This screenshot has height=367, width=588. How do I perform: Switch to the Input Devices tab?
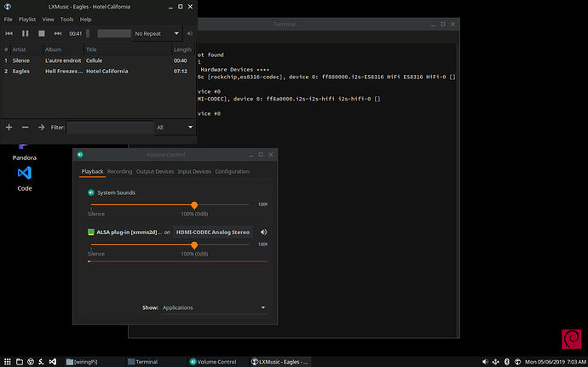coord(194,171)
